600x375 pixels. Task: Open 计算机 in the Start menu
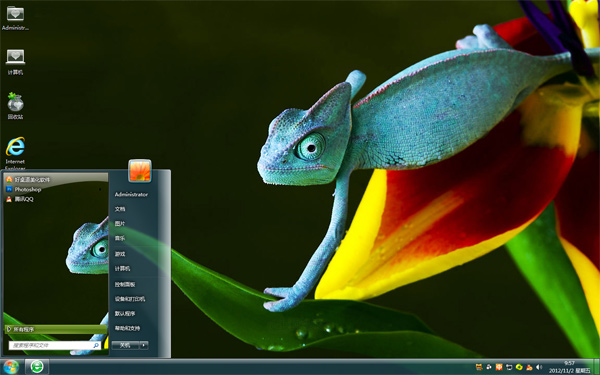(x=122, y=269)
